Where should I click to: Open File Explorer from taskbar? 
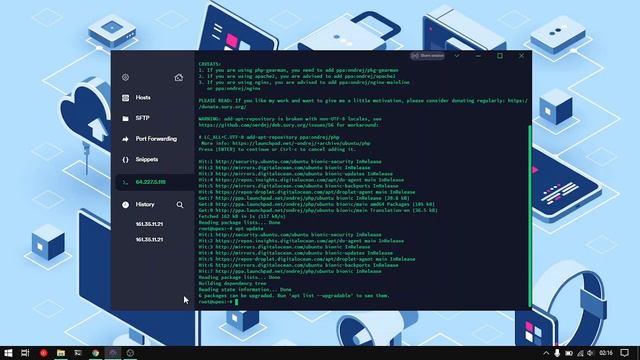point(61,353)
